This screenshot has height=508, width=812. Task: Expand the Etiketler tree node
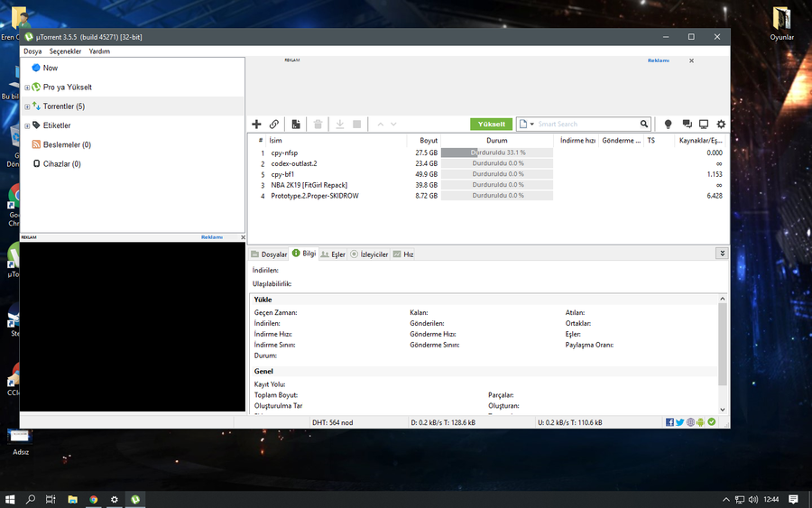[x=27, y=125]
